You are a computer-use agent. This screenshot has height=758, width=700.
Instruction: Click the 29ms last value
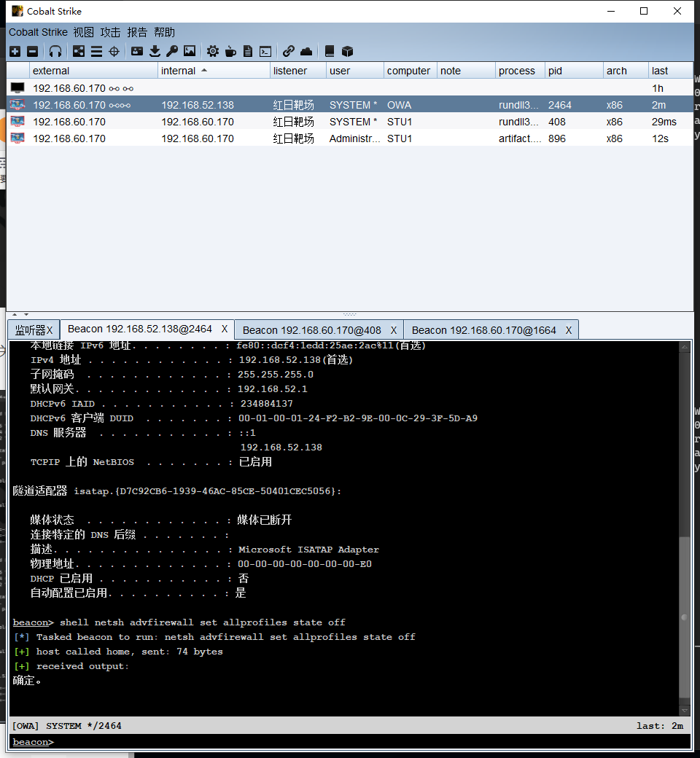pos(664,121)
